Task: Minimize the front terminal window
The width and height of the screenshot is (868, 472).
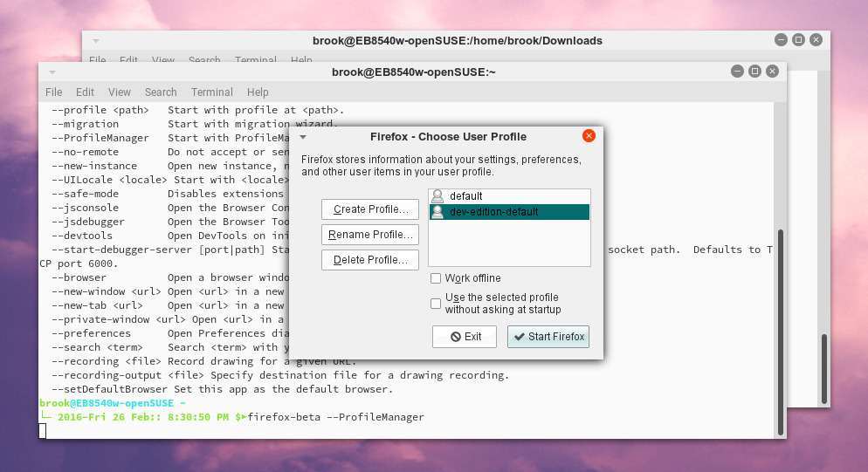Action: (x=737, y=72)
